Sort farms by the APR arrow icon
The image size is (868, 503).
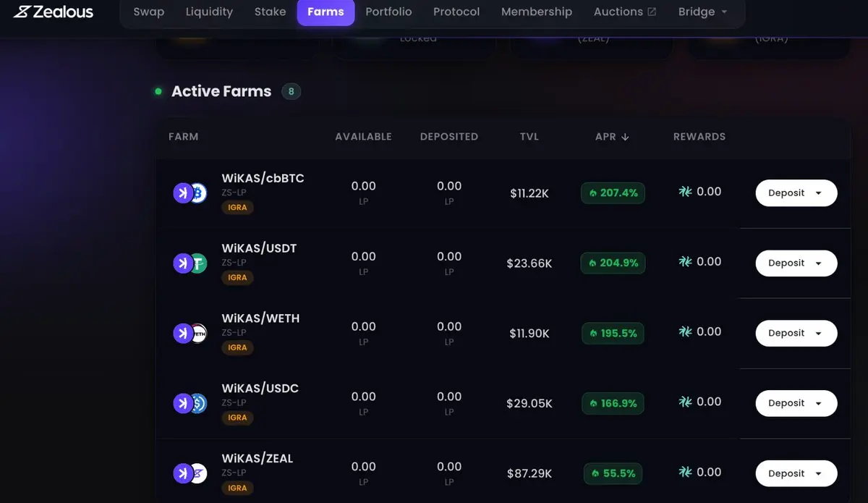tap(625, 137)
